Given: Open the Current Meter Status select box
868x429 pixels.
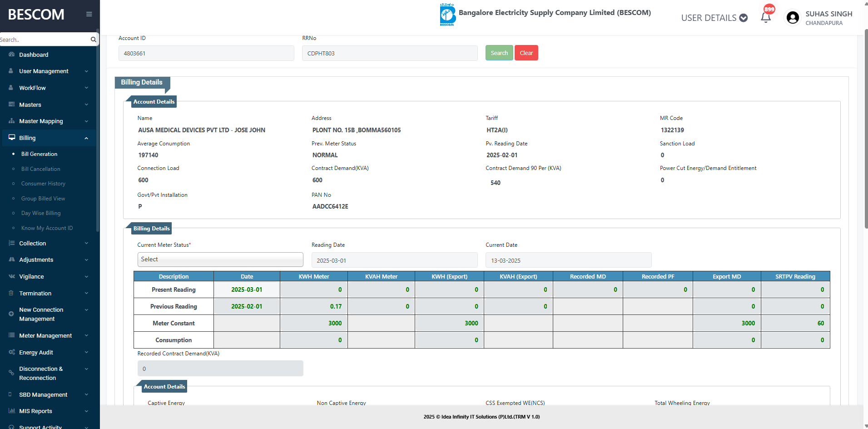Looking at the screenshot, I should pyautogui.click(x=220, y=259).
